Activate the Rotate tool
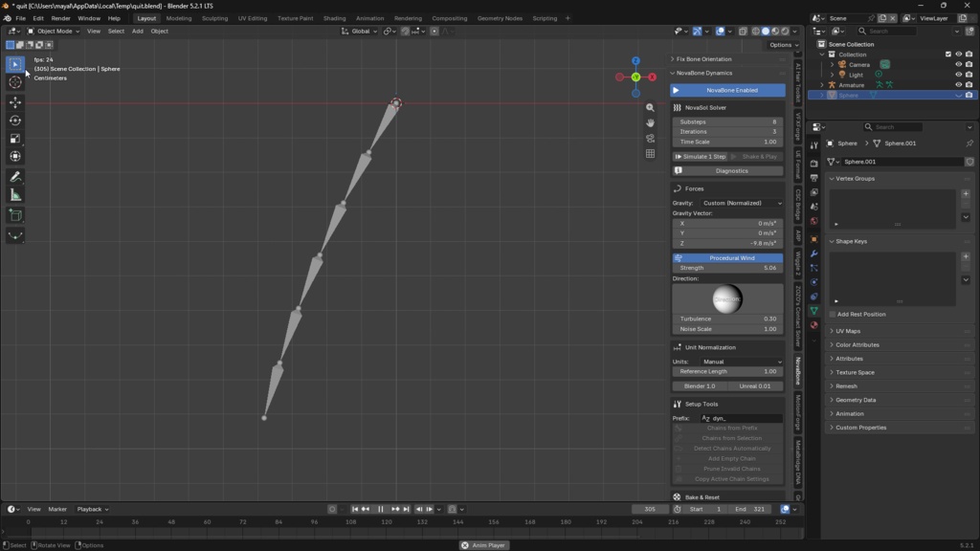Image resolution: width=980 pixels, height=551 pixels. pos(15,121)
